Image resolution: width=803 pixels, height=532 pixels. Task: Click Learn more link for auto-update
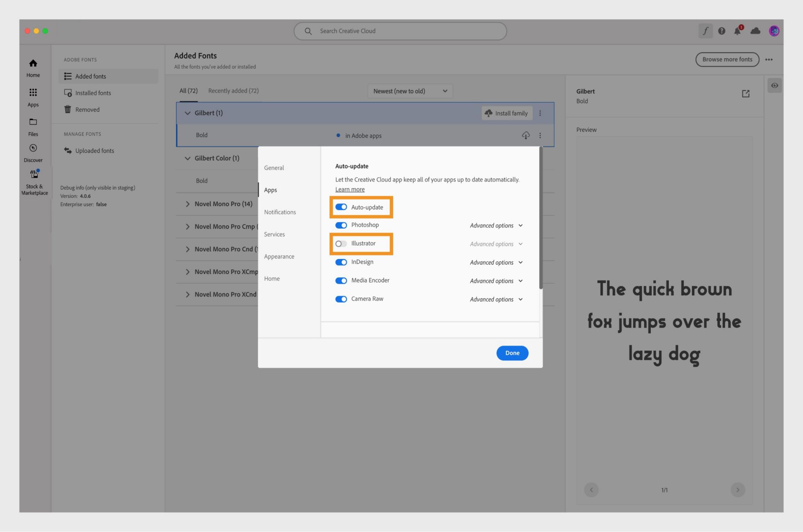coord(350,189)
